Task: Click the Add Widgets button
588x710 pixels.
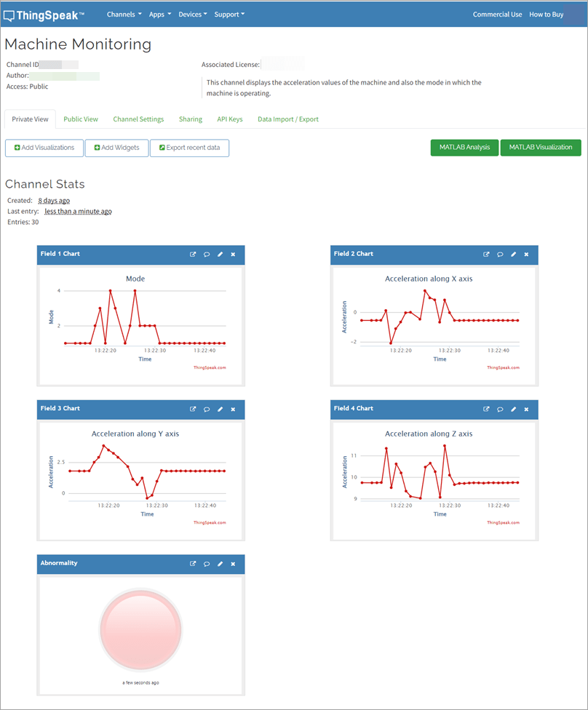Action: [116, 147]
